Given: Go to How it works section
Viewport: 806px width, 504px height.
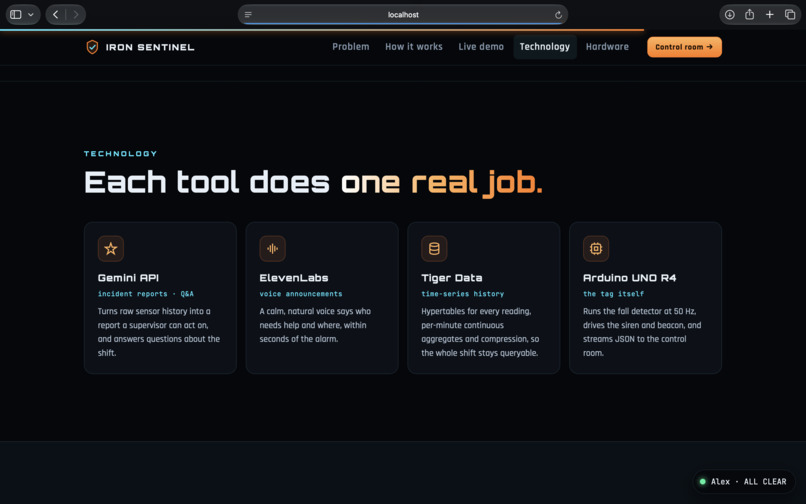Looking at the screenshot, I should [414, 47].
